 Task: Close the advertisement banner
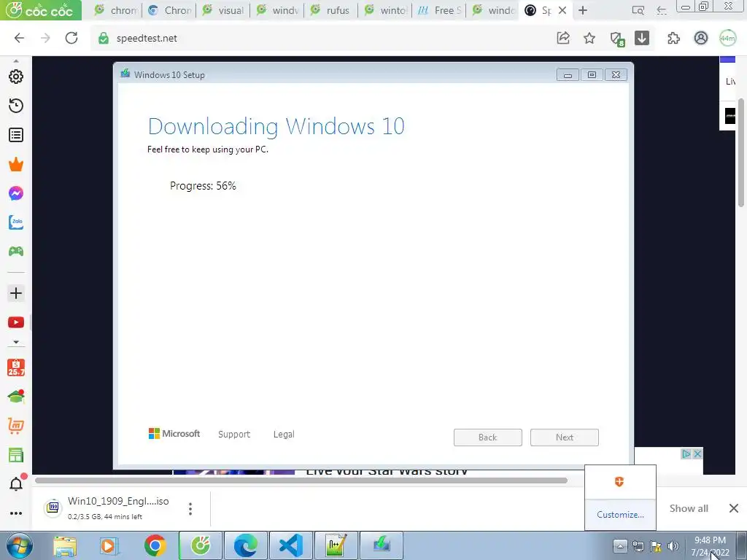(697, 454)
